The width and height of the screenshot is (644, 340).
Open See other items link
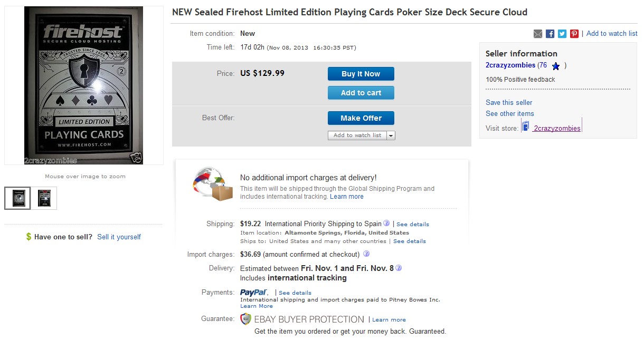point(509,114)
